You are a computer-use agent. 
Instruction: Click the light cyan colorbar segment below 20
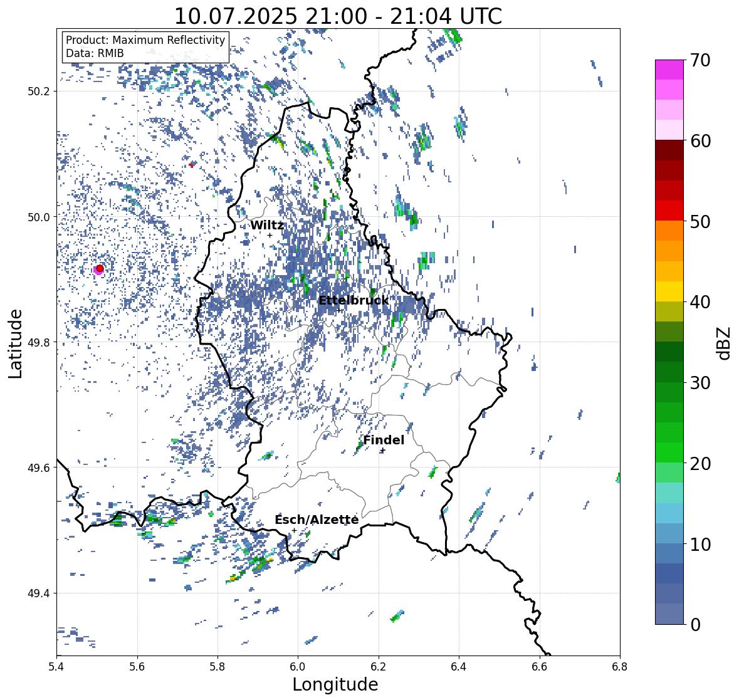(x=669, y=493)
